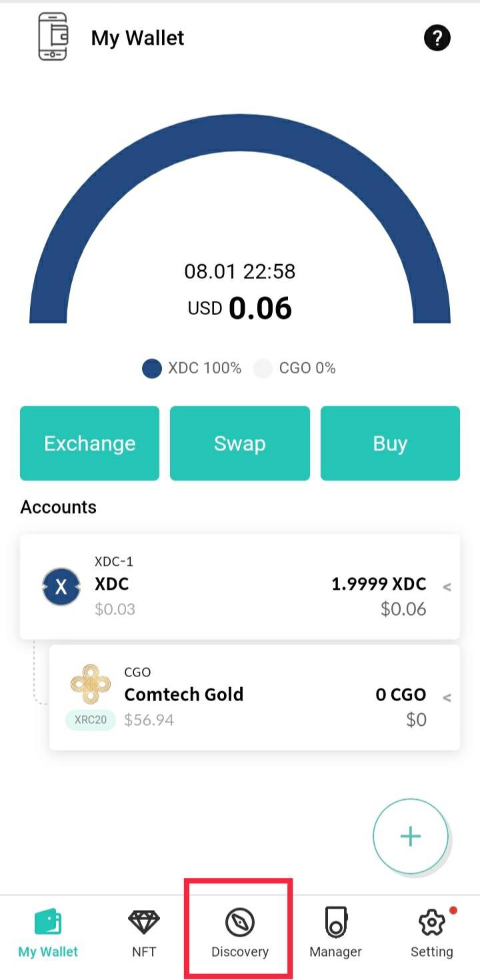Tap the CGO 0% legend dot
This screenshot has width=480, height=980.
tap(263, 368)
